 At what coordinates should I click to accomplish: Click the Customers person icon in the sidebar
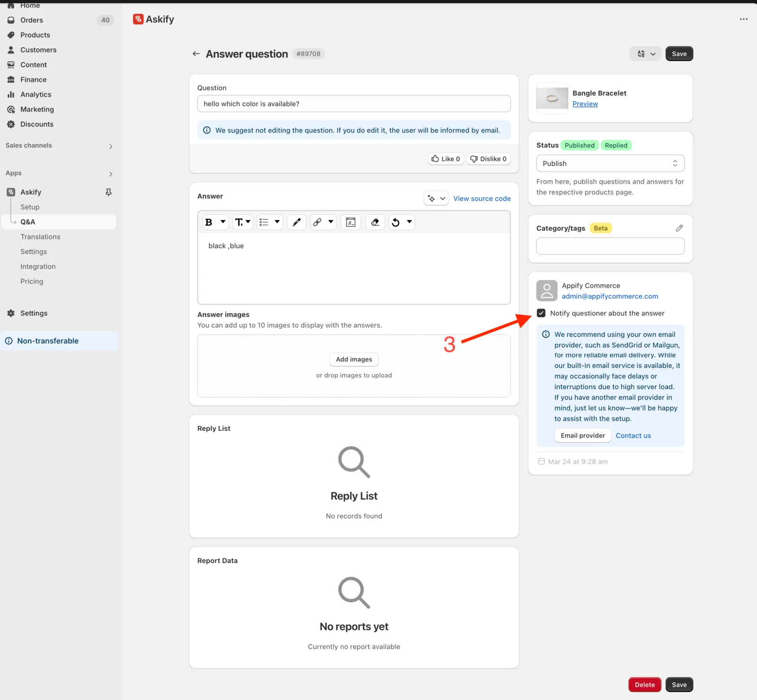tap(11, 50)
